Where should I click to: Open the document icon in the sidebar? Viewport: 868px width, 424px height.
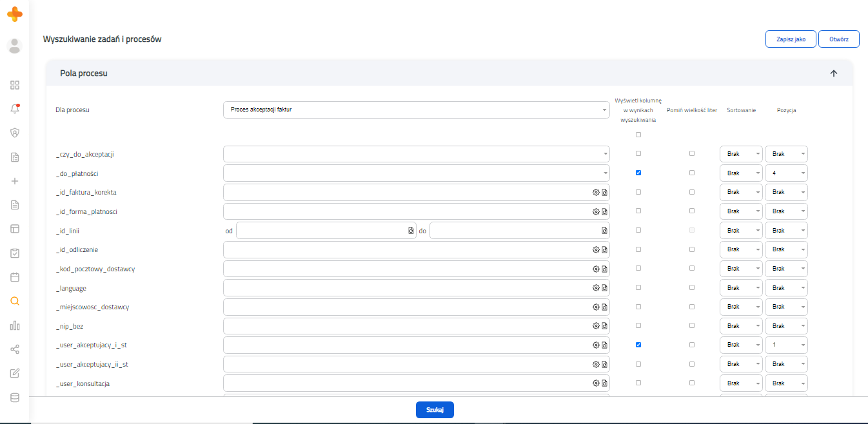[x=15, y=205]
